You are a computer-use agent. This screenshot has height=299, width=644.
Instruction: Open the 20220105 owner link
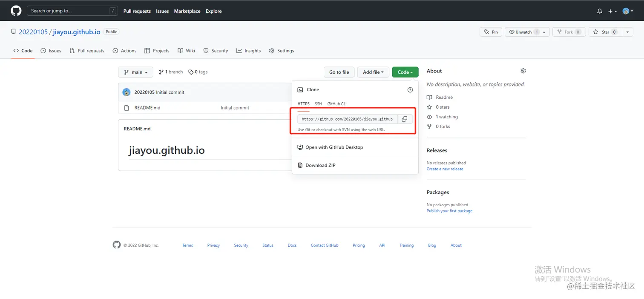(33, 32)
